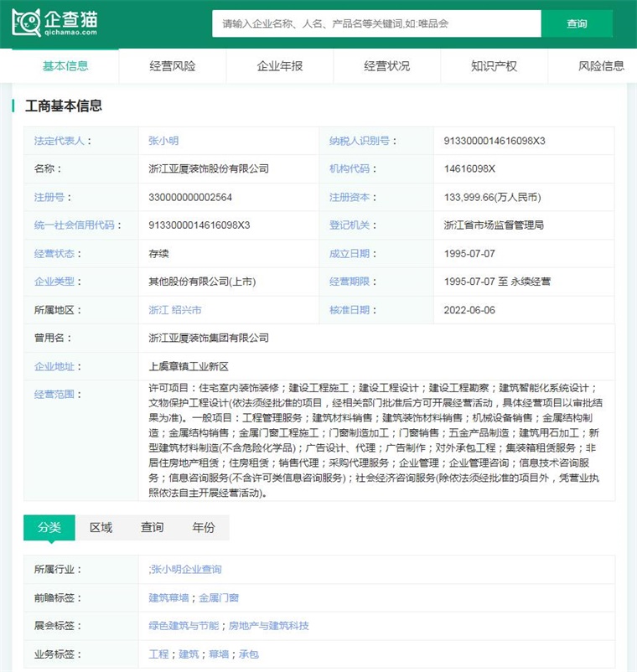The width and height of the screenshot is (637, 672).
Task: Open the 浙江 绍兴市 region link
Action: point(175,310)
